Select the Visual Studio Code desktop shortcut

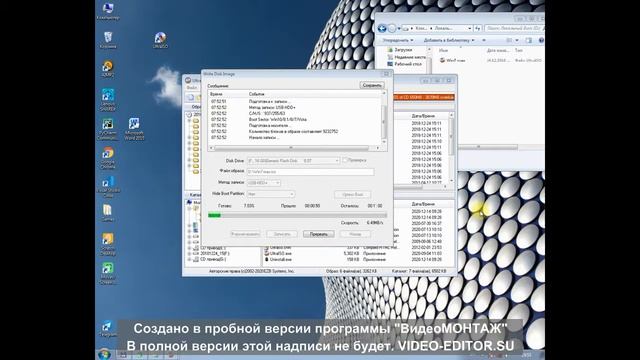[x=108, y=187]
